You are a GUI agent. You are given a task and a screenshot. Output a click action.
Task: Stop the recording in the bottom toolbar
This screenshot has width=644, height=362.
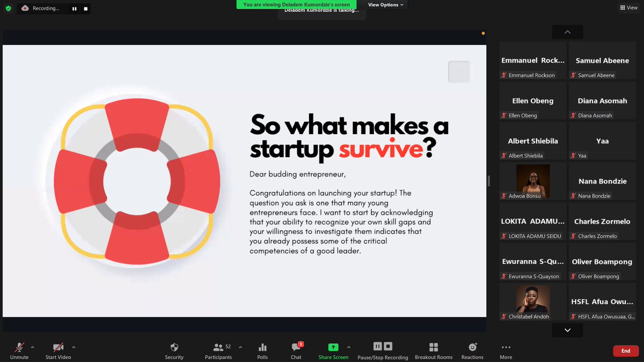(x=388, y=346)
